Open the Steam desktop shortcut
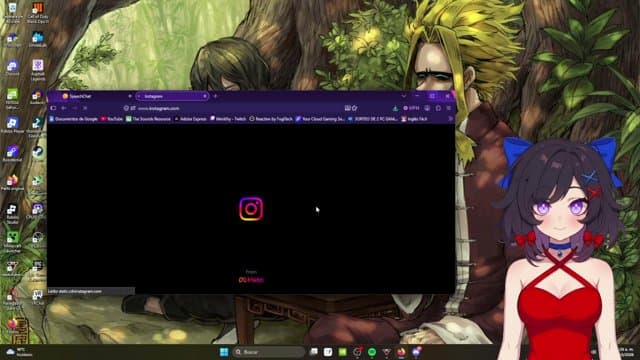 [x=38, y=154]
